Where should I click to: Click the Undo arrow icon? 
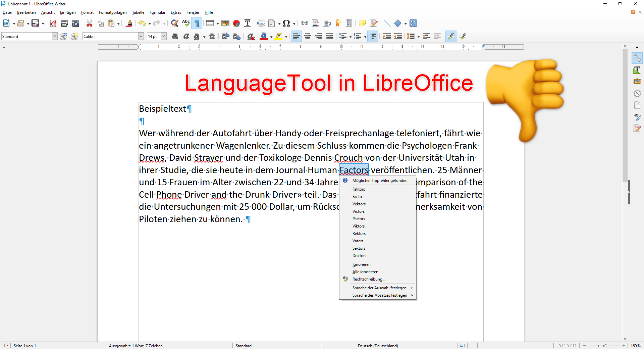pyautogui.click(x=142, y=23)
